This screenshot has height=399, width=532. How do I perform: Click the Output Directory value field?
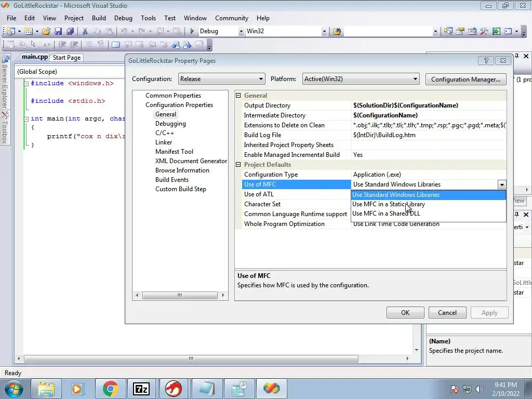[x=429, y=105]
